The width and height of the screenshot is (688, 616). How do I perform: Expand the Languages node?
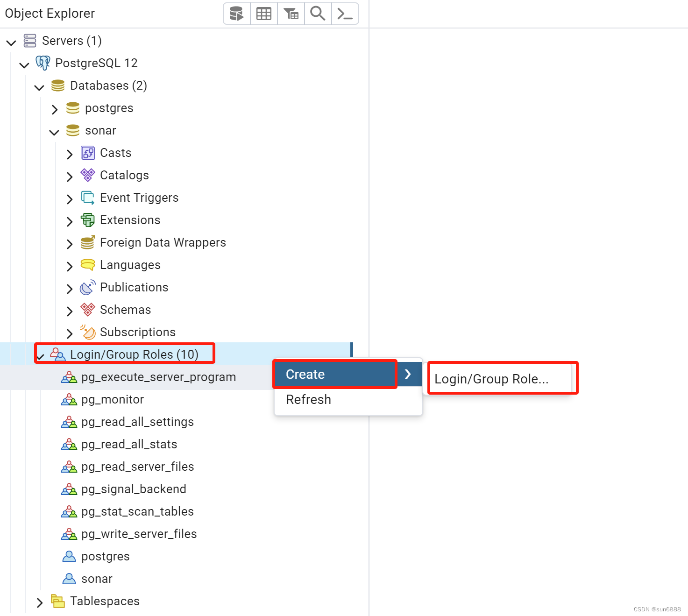pos(70,266)
